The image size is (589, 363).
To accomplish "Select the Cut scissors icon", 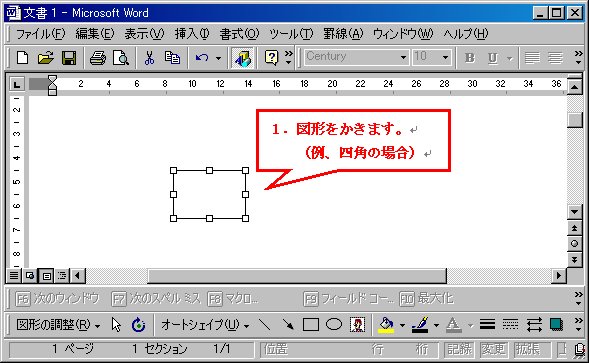I will pyautogui.click(x=149, y=57).
